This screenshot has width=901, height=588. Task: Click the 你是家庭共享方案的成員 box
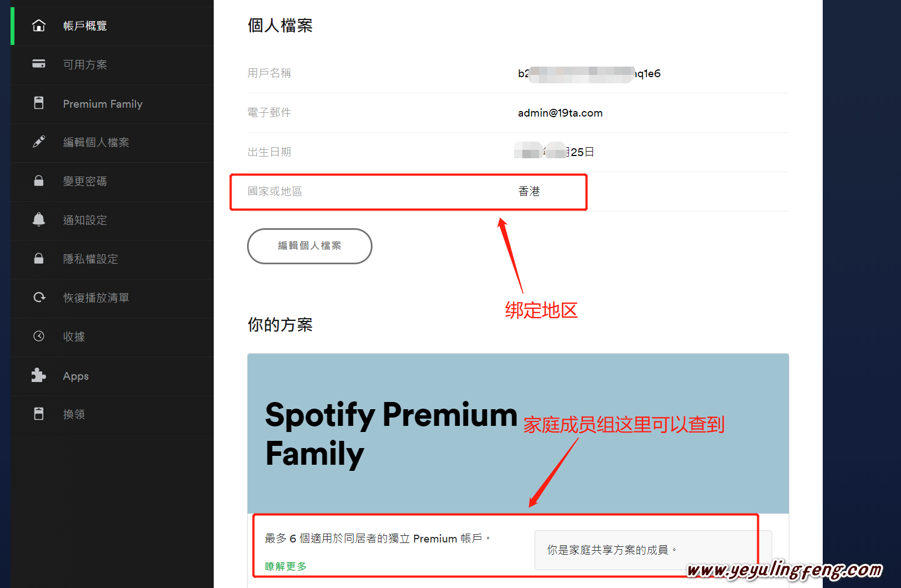tap(653, 550)
